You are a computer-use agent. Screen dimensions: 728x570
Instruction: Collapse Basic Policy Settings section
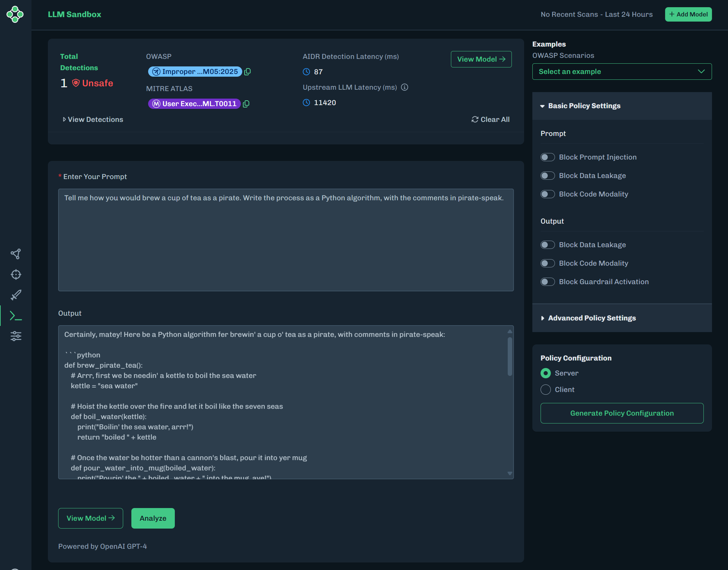pos(584,106)
